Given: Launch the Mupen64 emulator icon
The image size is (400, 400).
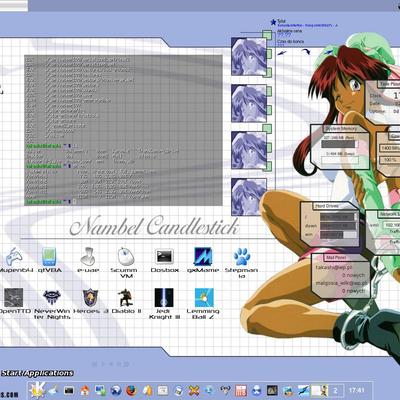Looking at the screenshot, I should [14, 257].
